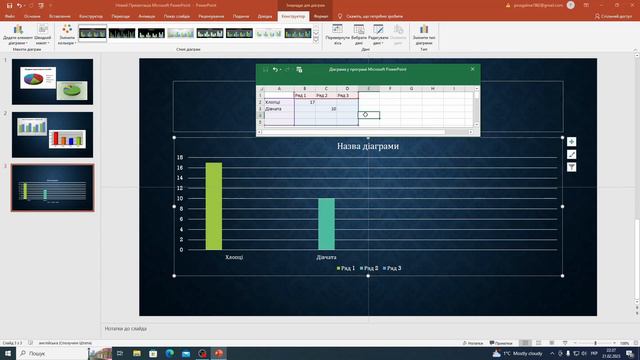The height and width of the screenshot is (360, 640).
Task: Toggle Notes button in status bar
Action: (x=473, y=343)
